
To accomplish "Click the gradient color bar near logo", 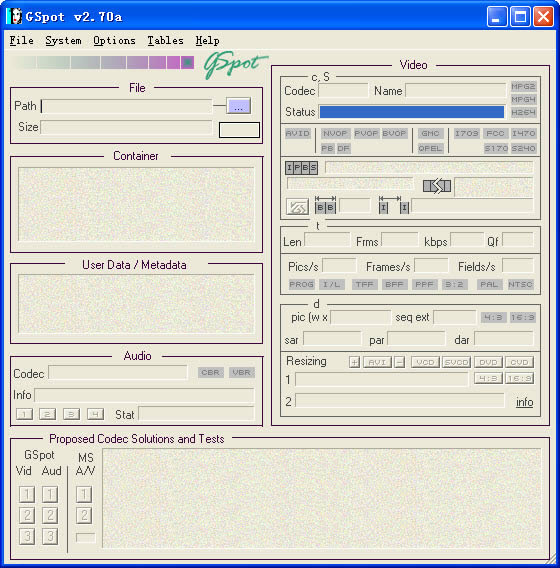I will pyautogui.click(x=104, y=62).
